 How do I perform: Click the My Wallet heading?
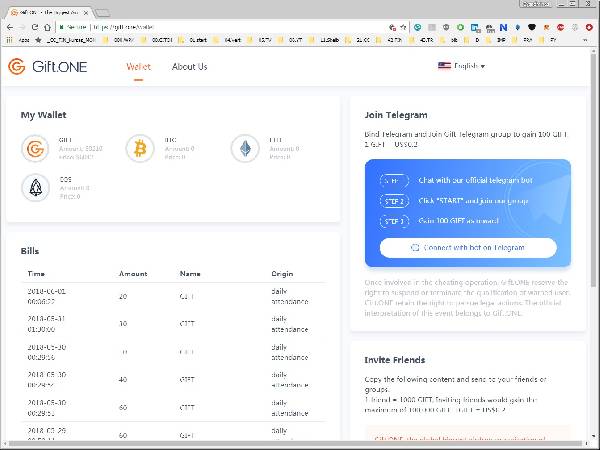pyautogui.click(x=44, y=115)
